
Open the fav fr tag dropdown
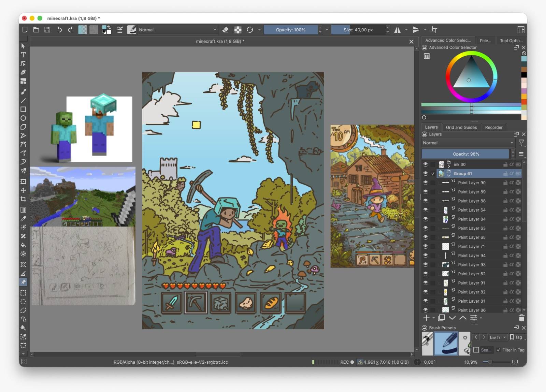(498, 337)
